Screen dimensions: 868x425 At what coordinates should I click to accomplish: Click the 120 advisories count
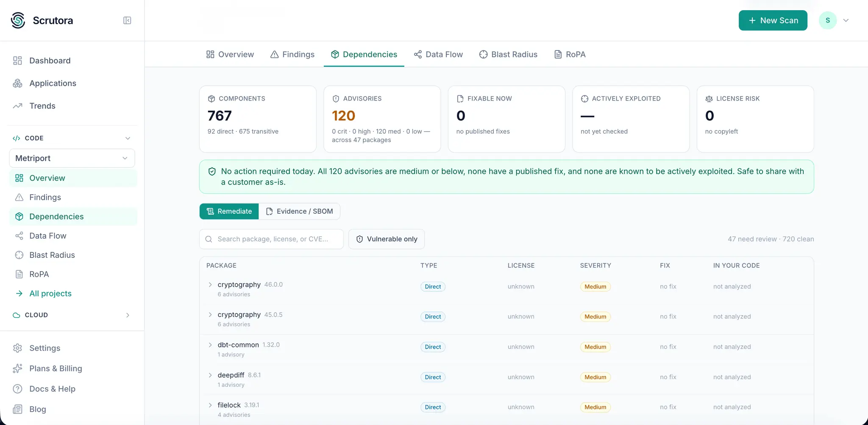[343, 116]
